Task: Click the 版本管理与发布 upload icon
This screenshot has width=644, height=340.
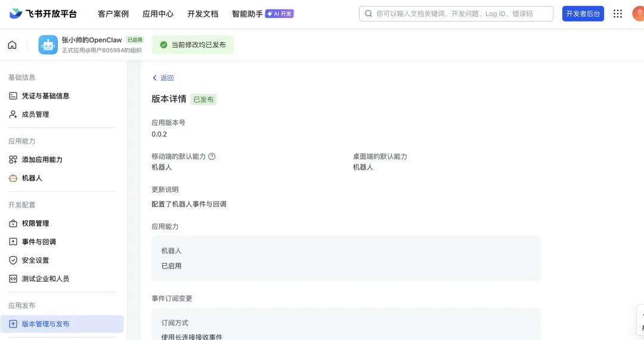Action: pos(13,323)
